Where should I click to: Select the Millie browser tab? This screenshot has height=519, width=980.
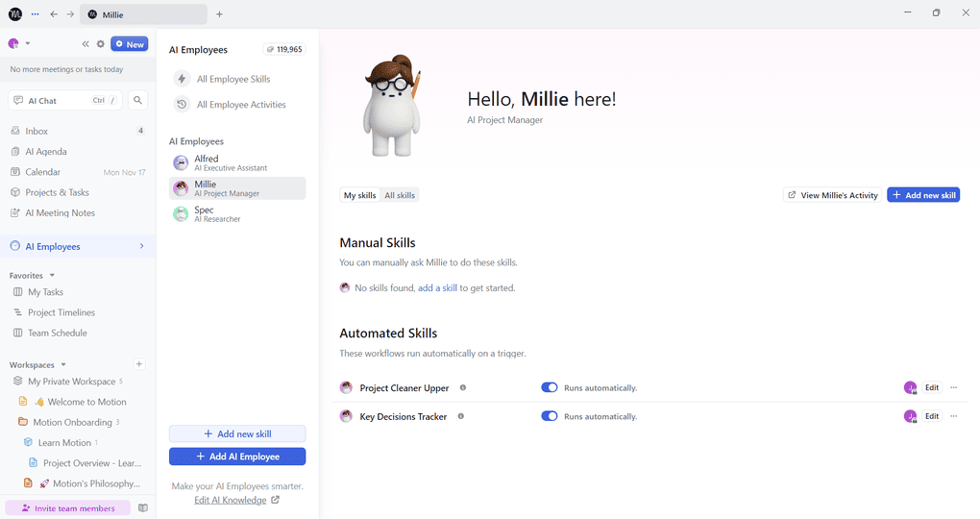(143, 14)
